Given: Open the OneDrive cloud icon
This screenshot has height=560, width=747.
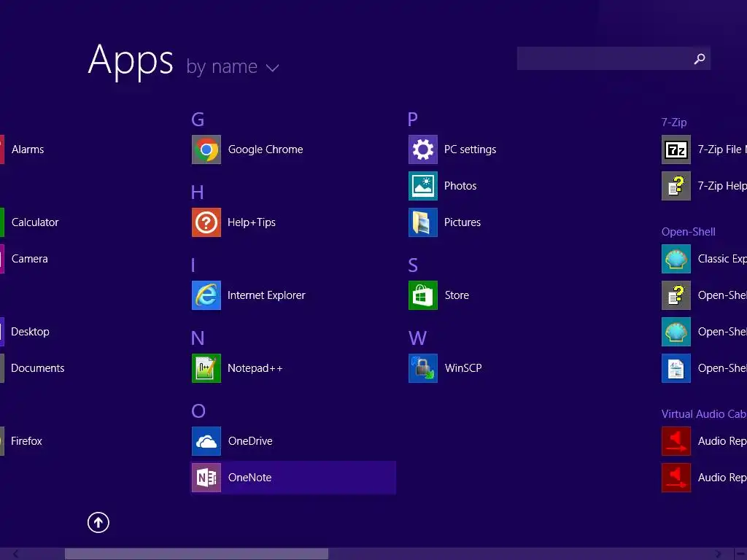Looking at the screenshot, I should (x=206, y=441).
